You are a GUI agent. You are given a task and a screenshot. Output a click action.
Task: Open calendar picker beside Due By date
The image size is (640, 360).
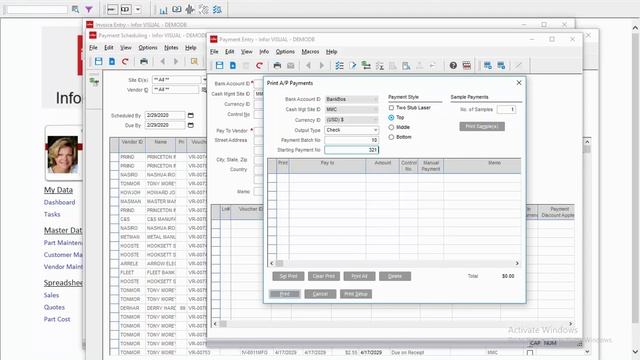[191, 125]
